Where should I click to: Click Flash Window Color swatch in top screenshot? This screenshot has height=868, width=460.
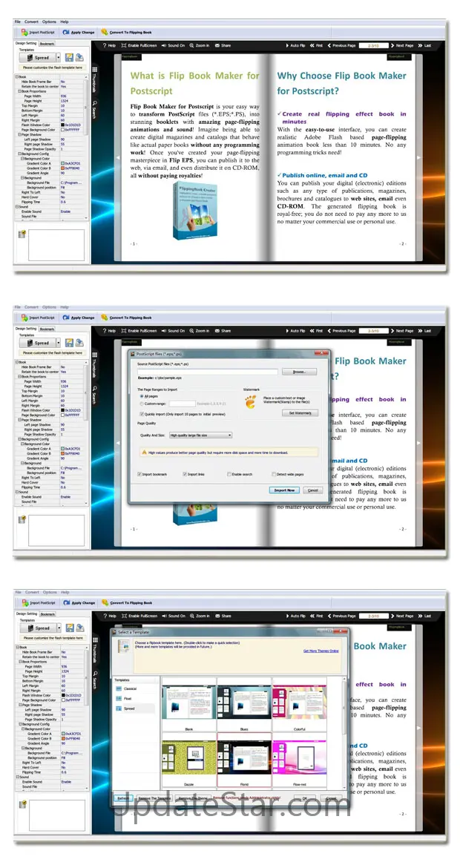tap(62, 125)
